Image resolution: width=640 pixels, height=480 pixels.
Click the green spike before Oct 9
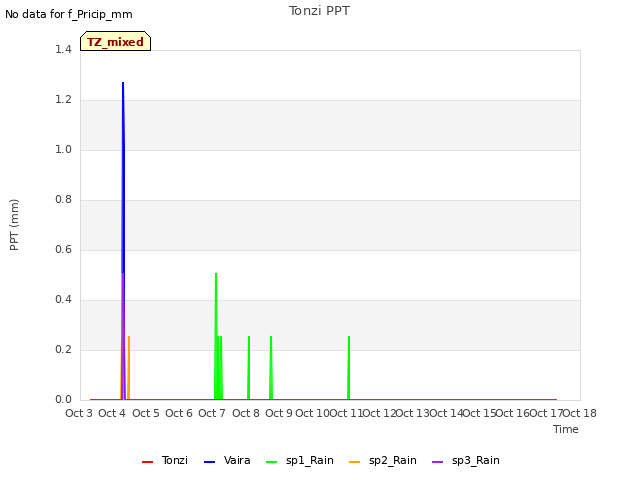tap(271, 368)
